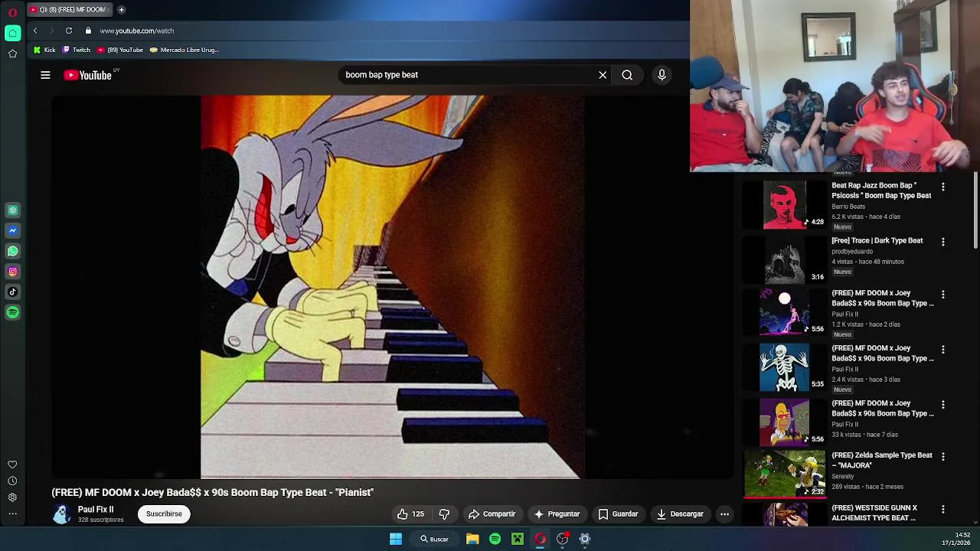Viewport: 980px width, 551px height.
Task: Play the Zelda MAJORA beat thumbnail
Action: coord(784,474)
